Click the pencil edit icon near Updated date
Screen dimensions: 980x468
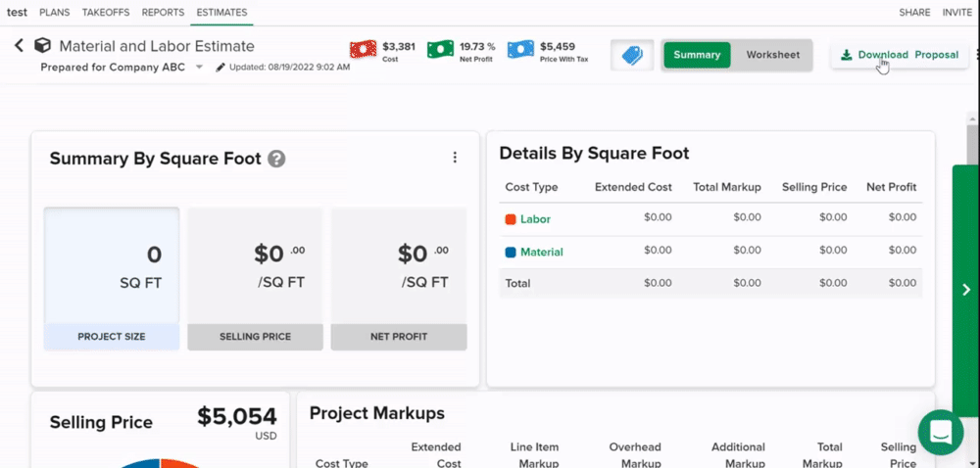click(x=220, y=68)
